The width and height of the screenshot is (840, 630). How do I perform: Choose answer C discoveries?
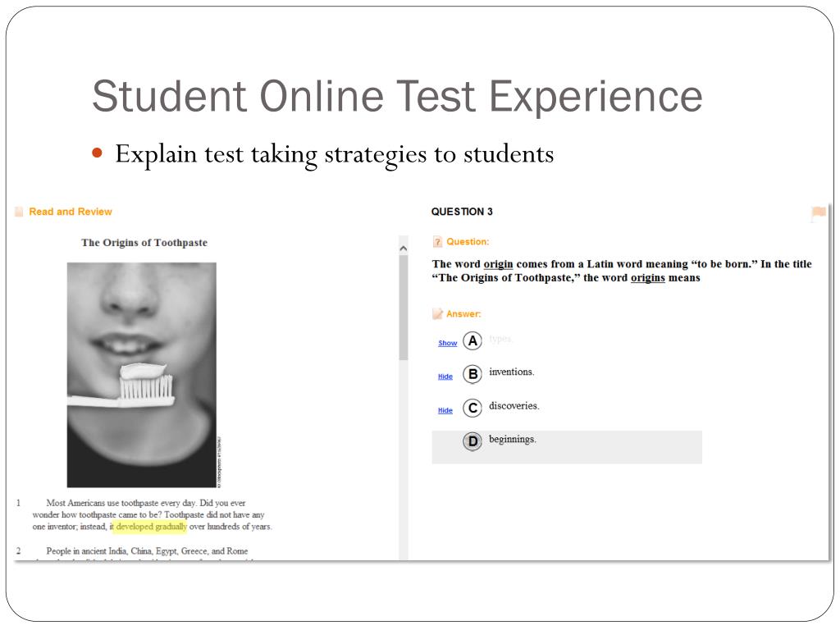(472, 408)
